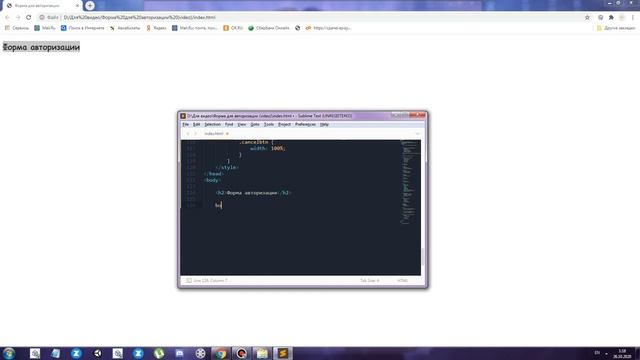Click the Sublime minimap
This screenshot has height=360, width=640.
click(409, 182)
